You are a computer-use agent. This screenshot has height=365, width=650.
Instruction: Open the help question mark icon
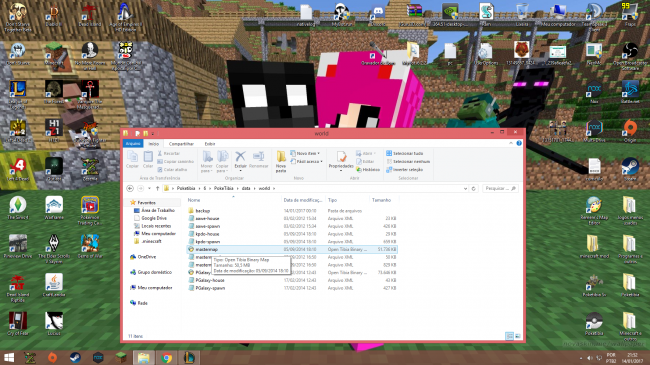[519, 143]
